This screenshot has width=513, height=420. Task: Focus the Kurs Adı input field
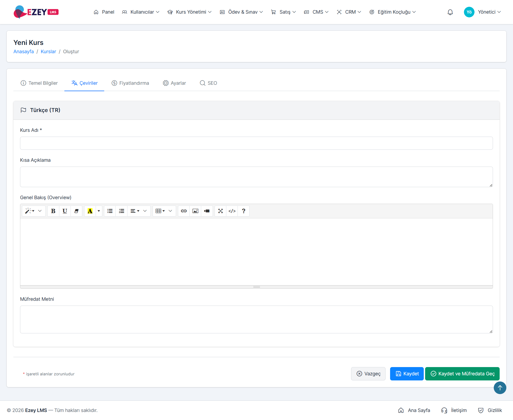pos(256,143)
